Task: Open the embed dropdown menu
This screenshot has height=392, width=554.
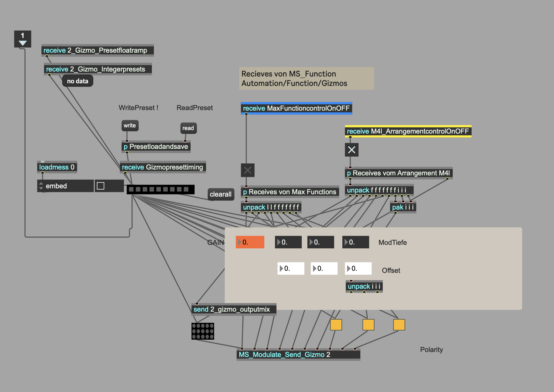Action: click(x=66, y=186)
